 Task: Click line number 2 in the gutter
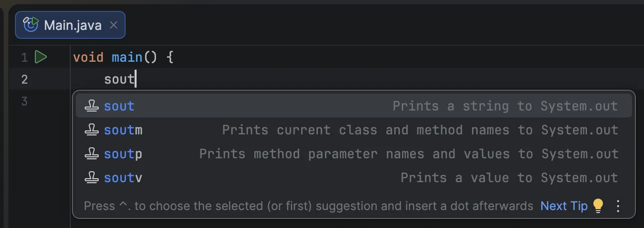click(x=24, y=79)
